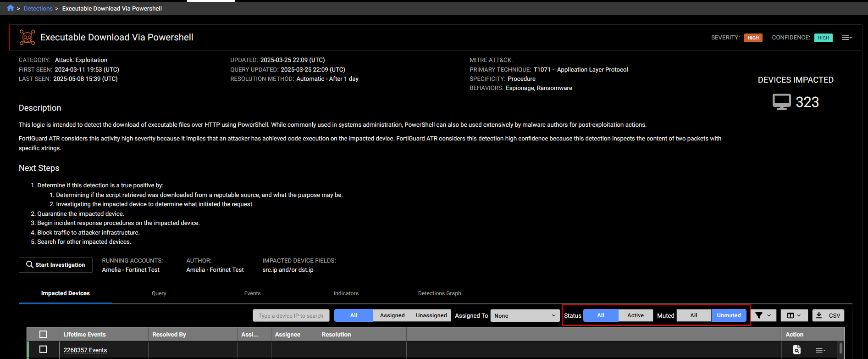868x359 pixels.
Task: Click the resolution method 'Automatic - After 1 day'
Action: tap(327, 79)
